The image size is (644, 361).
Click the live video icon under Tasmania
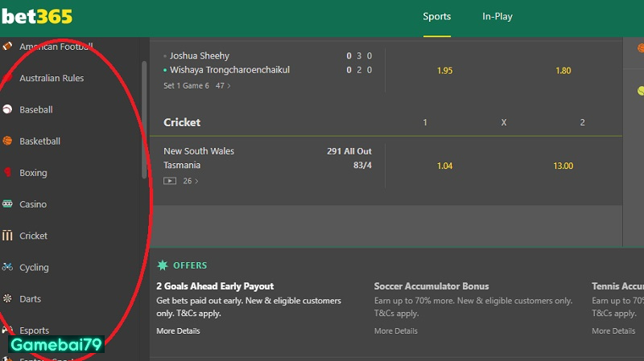pos(170,181)
